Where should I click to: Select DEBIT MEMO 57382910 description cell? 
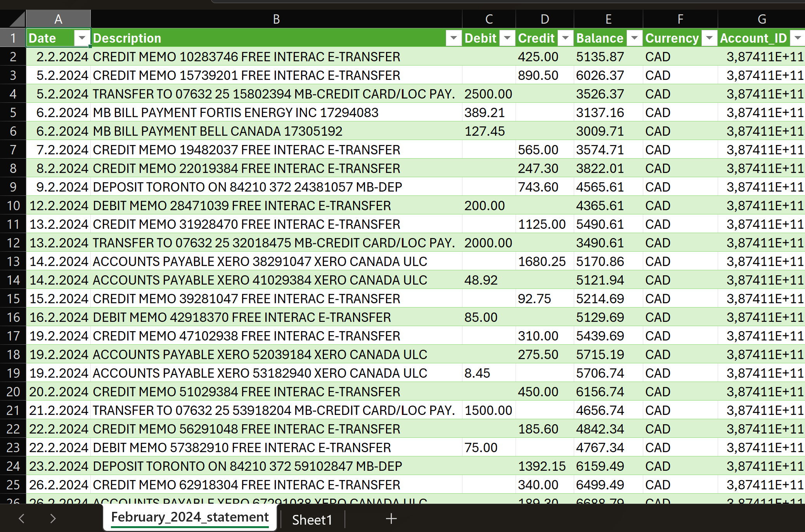(x=276, y=447)
